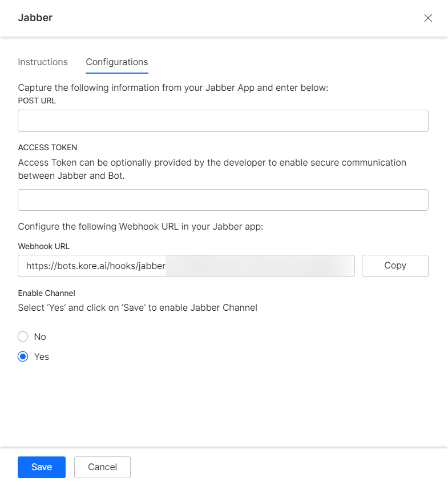Click the Access Token input field
Viewport: 448px width, 485px height.
tap(223, 200)
